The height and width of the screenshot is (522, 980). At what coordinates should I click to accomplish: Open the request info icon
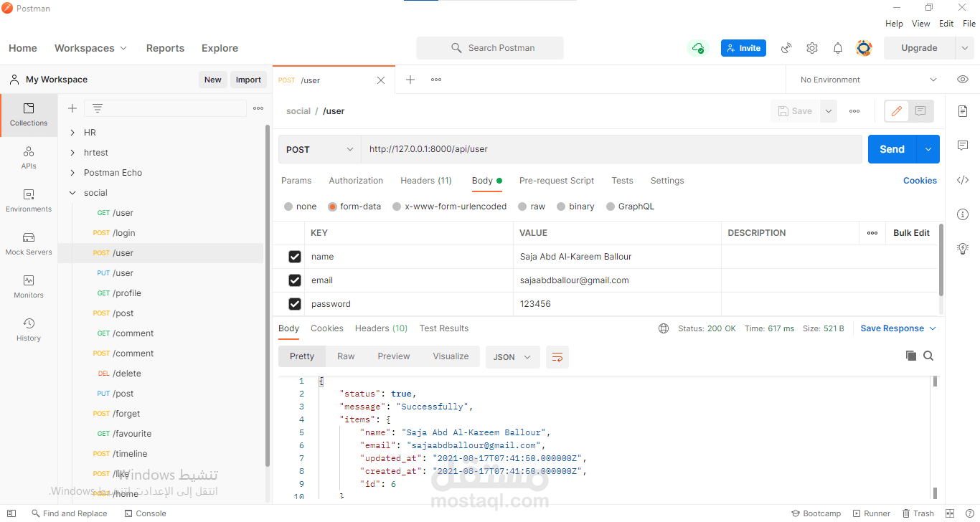click(963, 214)
